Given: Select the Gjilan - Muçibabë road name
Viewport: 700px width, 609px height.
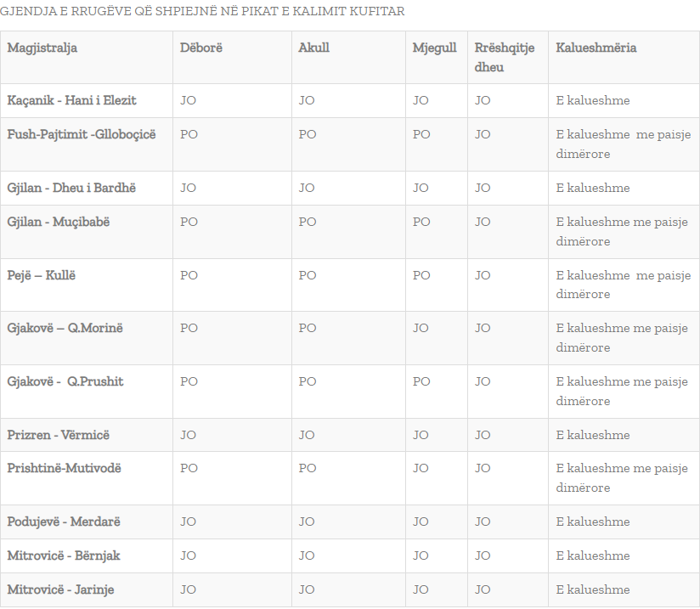Looking at the screenshot, I should pos(58,222).
